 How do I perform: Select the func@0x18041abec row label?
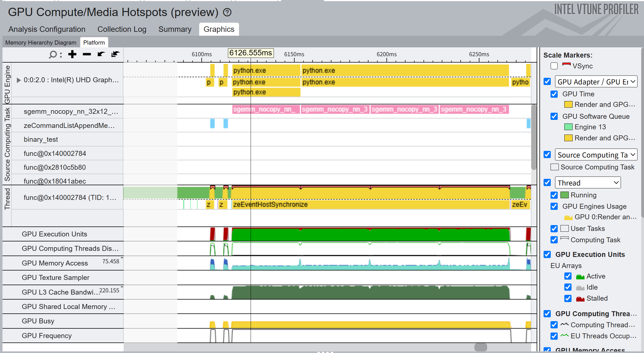tap(55, 181)
